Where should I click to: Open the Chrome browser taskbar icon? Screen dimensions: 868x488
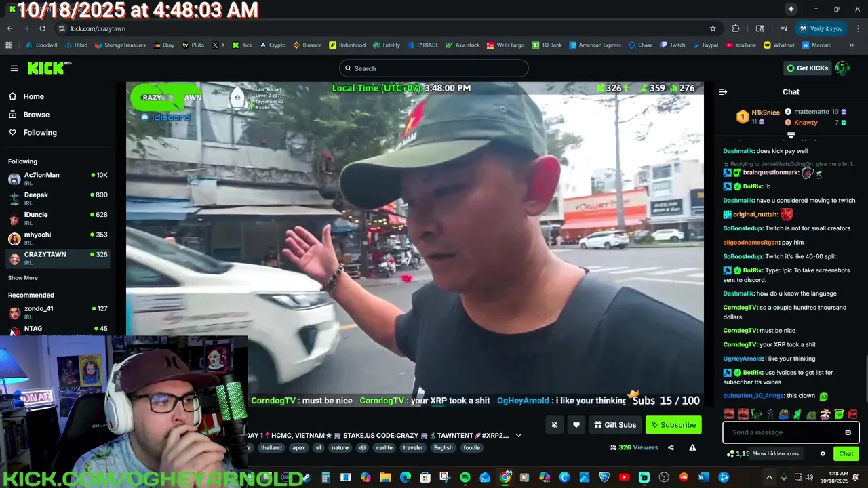click(505, 477)
